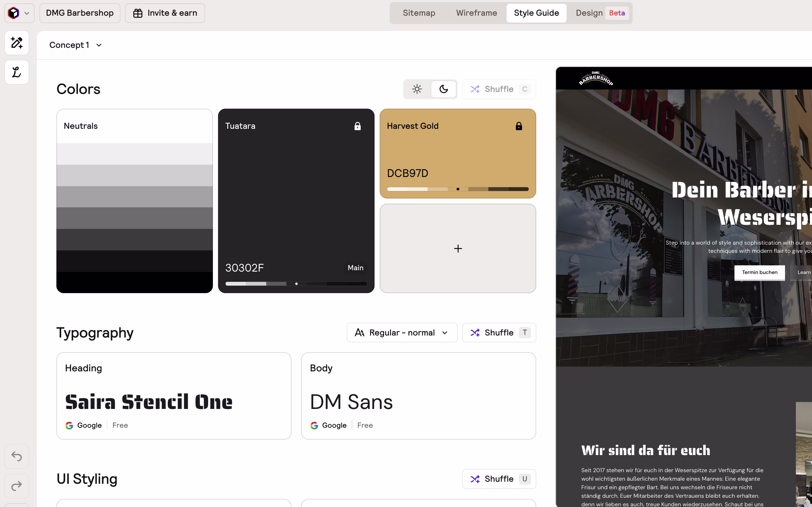812x507 pixels.
Task: Click the AI magic wand sidebar icon
Action: coord(17,43)
